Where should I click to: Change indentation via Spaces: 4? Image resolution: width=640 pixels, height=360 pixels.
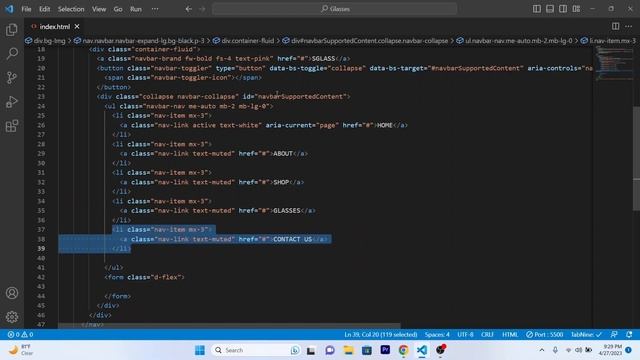[437, 334]
